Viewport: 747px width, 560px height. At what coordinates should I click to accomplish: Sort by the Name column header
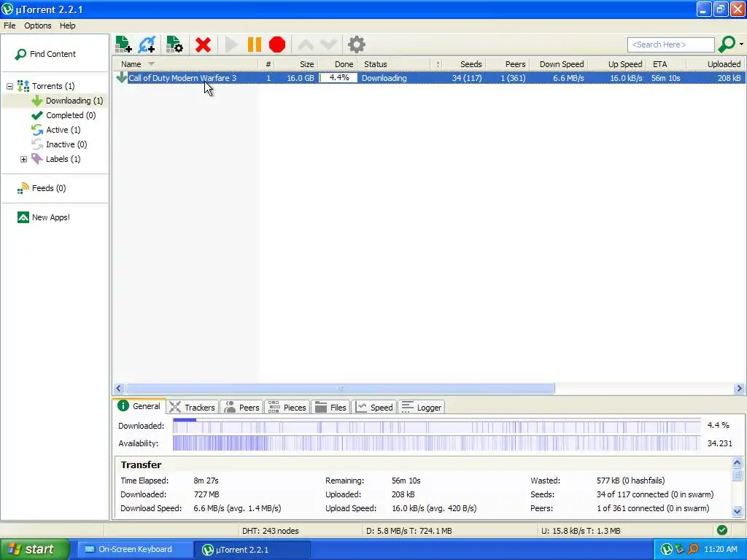[x=185, y=64]
